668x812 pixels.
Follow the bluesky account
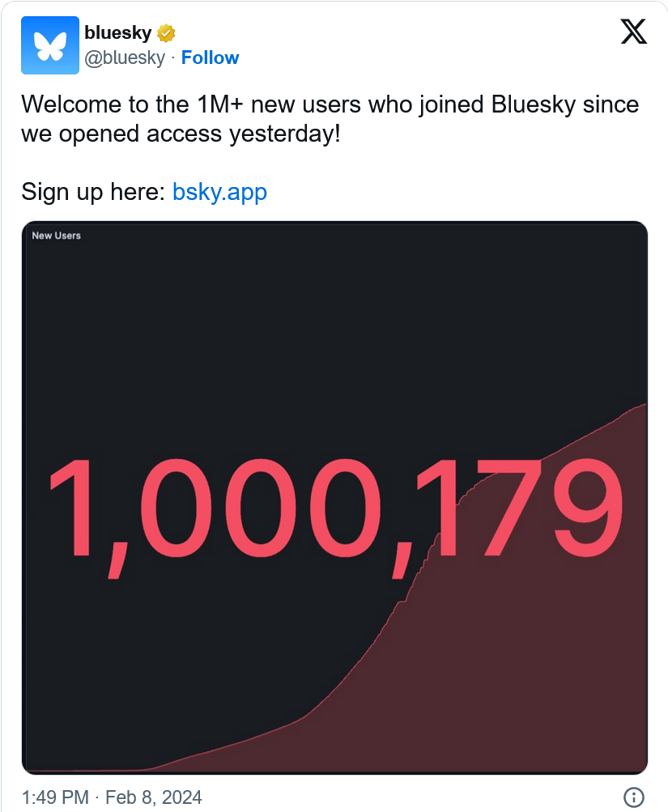tap(210, 57)
